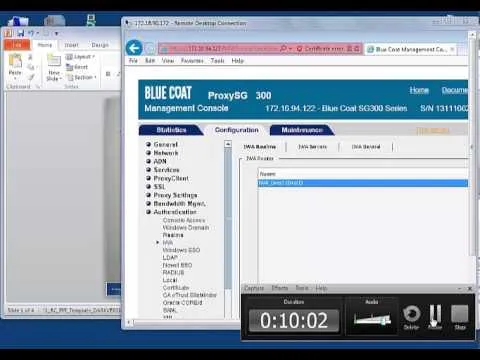Click the recorder Stop button
The height and width of the screenshot is (360, 480).
coord(460,318)
